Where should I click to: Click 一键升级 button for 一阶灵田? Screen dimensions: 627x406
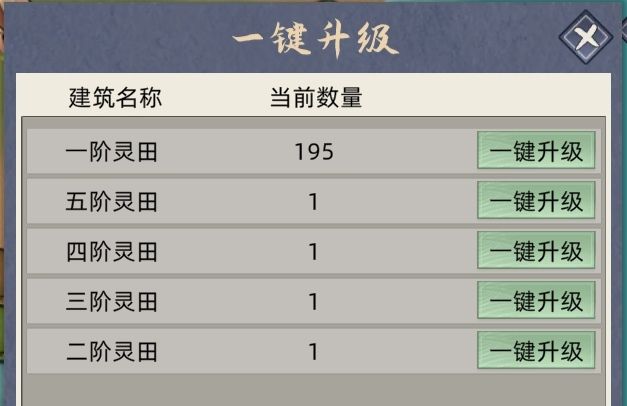click(x=536, y=151)
